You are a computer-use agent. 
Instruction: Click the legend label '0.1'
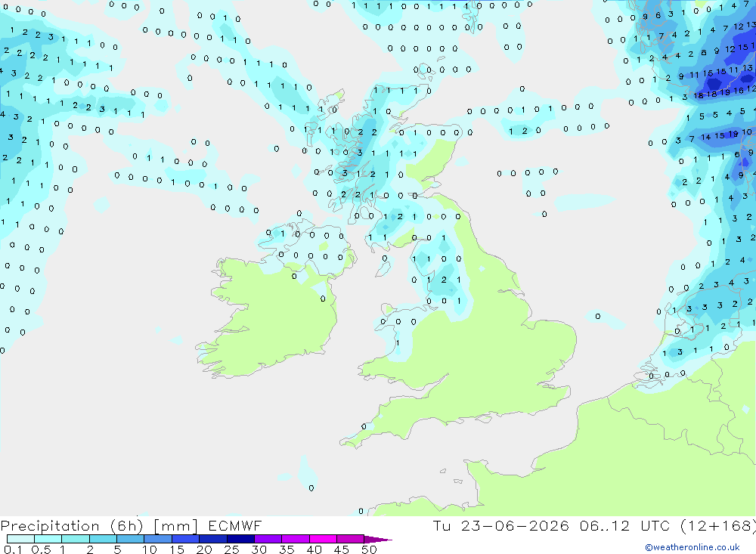[x=12, y=549]
